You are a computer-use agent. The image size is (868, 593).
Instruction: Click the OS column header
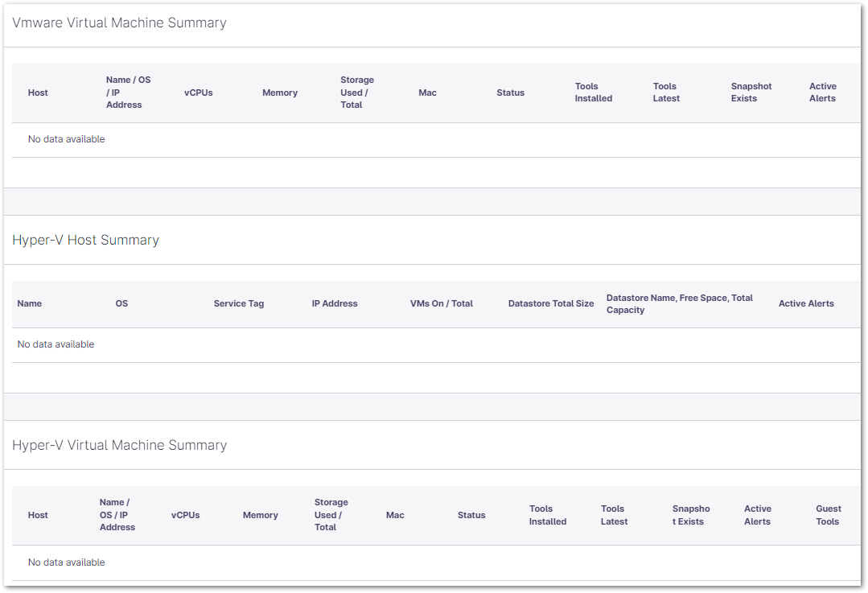(x=121, y=303)
